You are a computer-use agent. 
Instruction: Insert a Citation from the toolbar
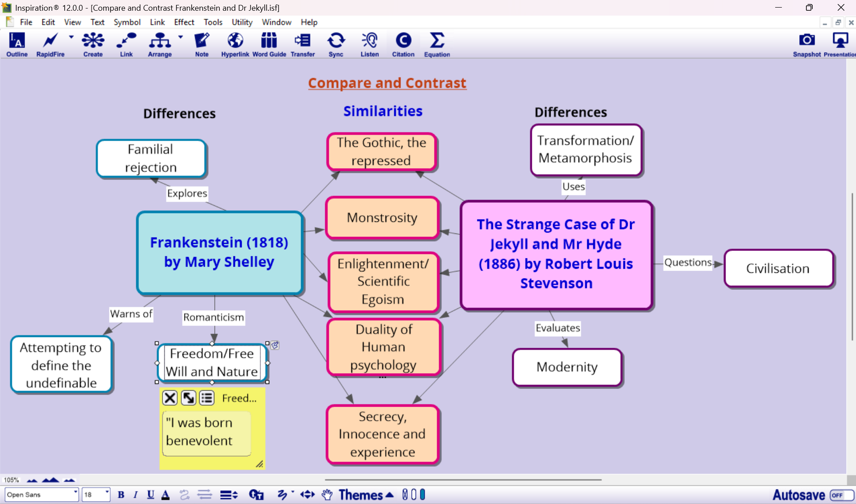click(403, 45)
